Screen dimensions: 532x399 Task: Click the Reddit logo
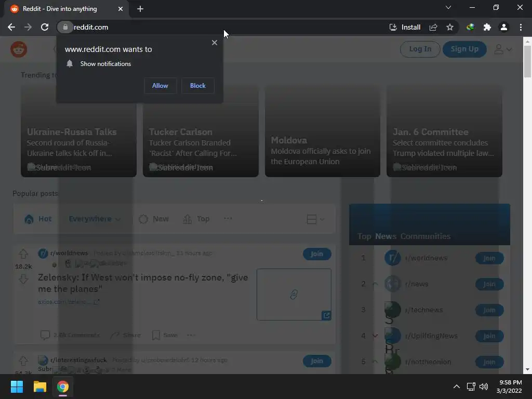19,49
